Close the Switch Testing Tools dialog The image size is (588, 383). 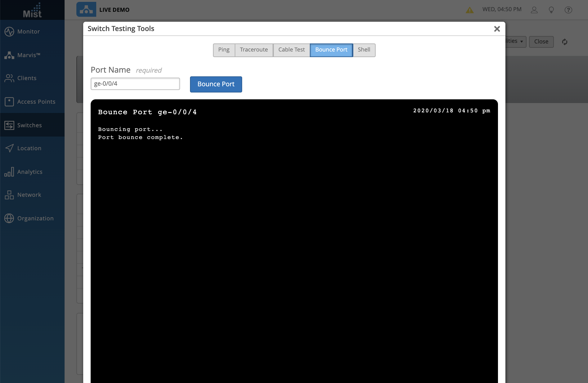(x=497, y=29)
